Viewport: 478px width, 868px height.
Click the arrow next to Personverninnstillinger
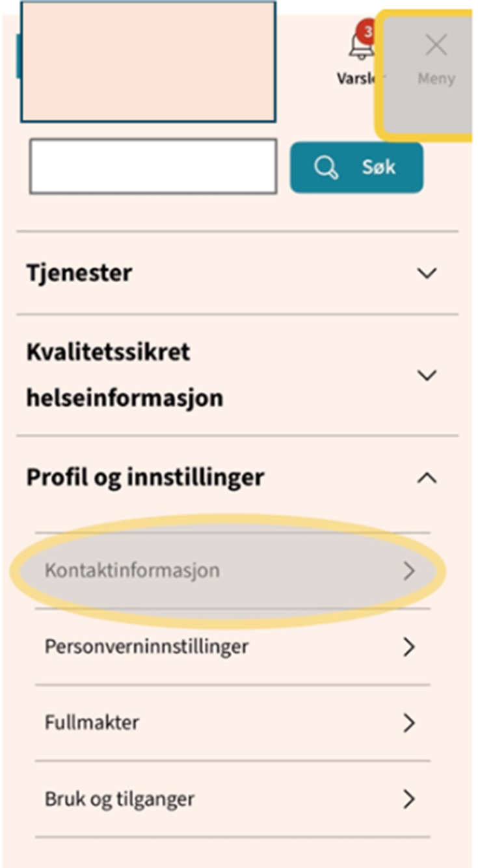[x=408, y=647]
